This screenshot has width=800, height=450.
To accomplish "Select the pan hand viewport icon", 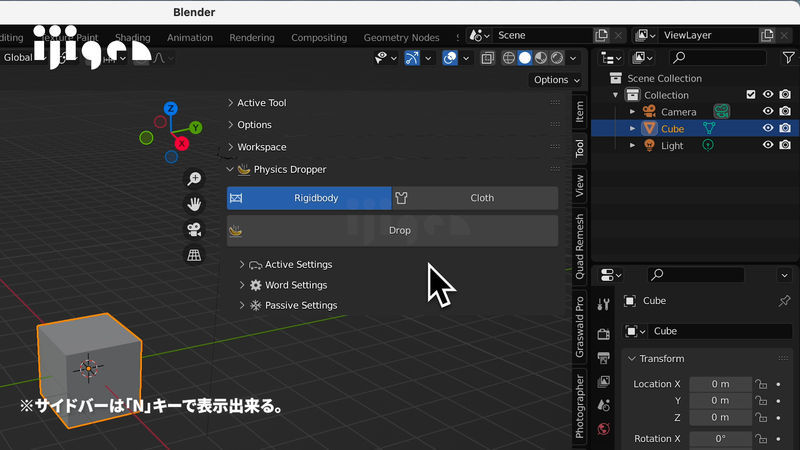I will pos(194,204).
